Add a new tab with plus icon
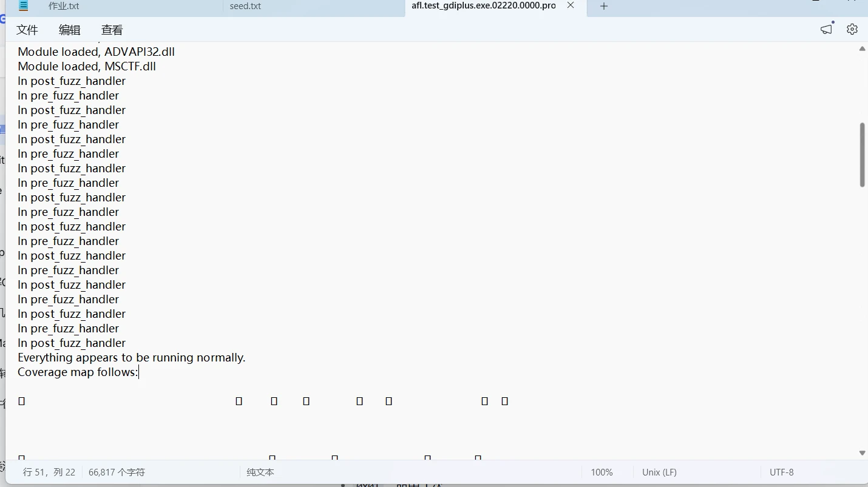868x487 pixels. pyautogui.click(x=603, y=6)
